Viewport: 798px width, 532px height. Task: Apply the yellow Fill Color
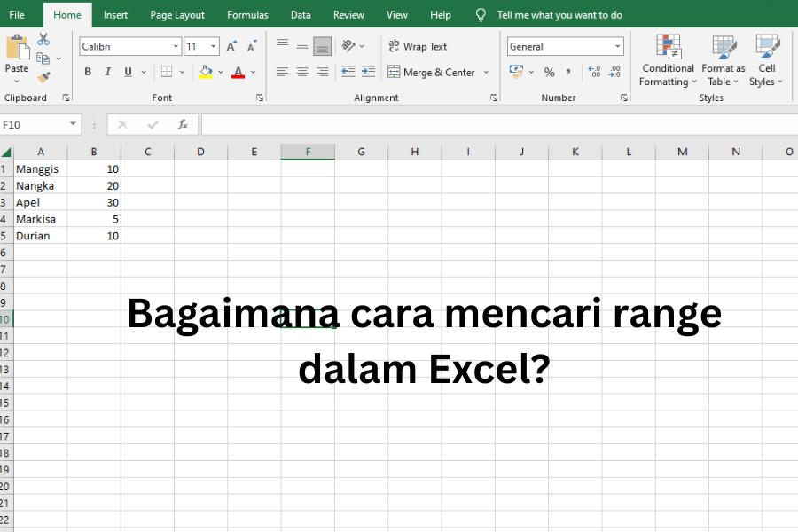point(206,72)
